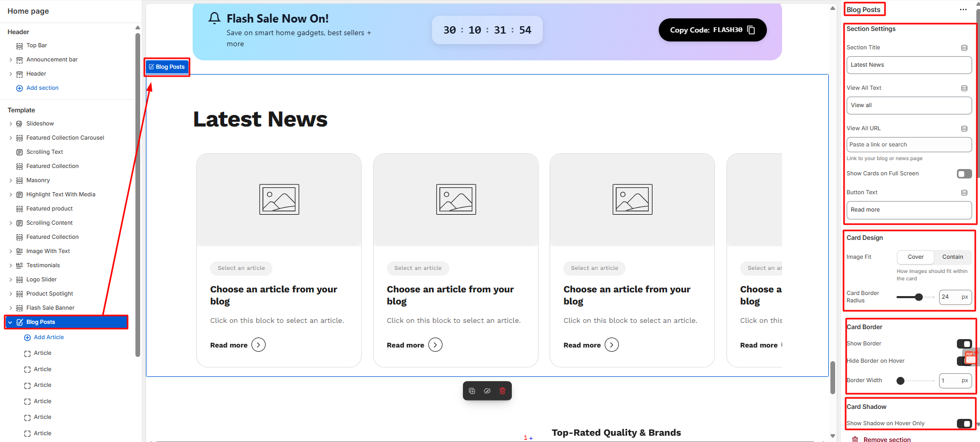Click the arrow circle beside first Read more

258,345
